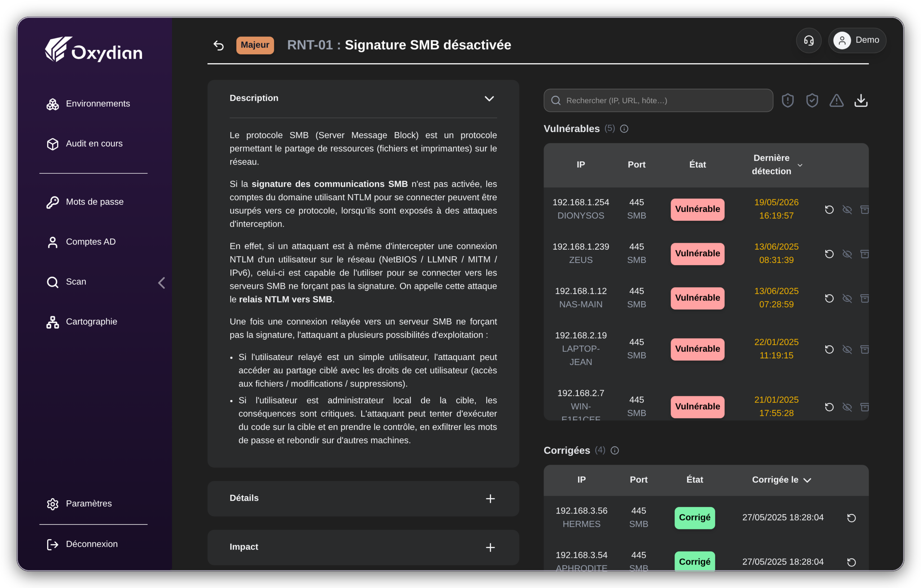Go back using the return arrow icon

pyautogui.click(x=218, y=45)
